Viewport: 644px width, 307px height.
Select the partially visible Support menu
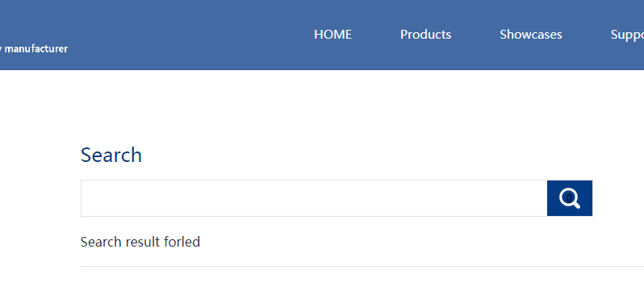coord(627,35)
